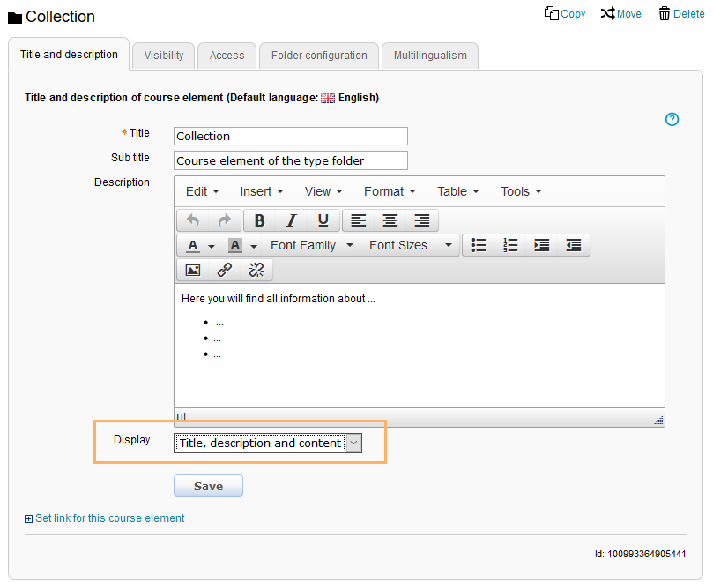
Task: Open the help question mark icon
Action: tap(672, 119)
